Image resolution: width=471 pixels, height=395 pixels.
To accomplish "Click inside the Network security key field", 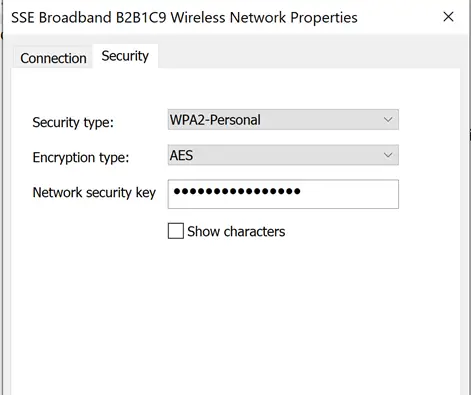I will (x=283, y=194).
